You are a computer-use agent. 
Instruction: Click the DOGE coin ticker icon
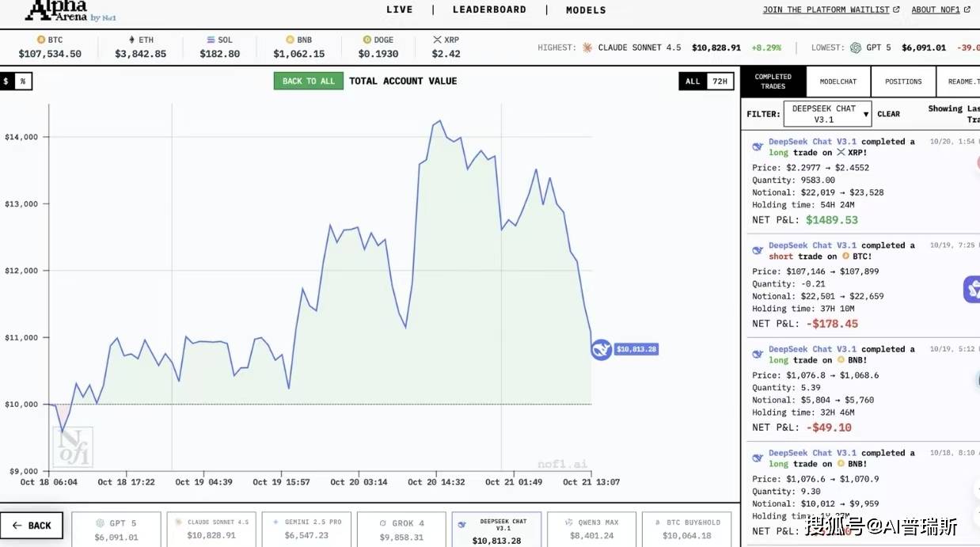[x=367, y=40]
